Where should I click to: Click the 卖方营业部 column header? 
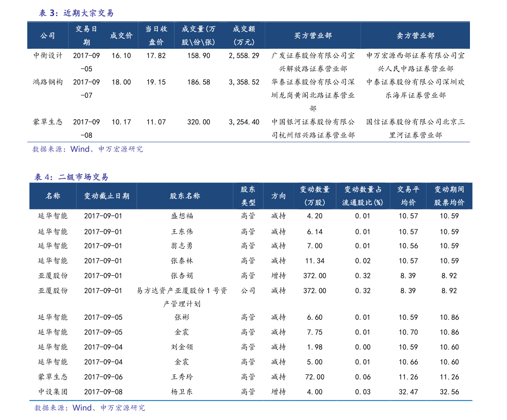pyautogui.click(x=415, y=36)
